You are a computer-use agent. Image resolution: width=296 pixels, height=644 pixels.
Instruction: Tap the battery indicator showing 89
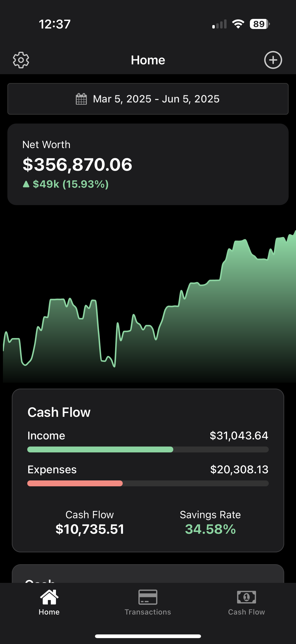pyautogui.click(x=259, y=24)
